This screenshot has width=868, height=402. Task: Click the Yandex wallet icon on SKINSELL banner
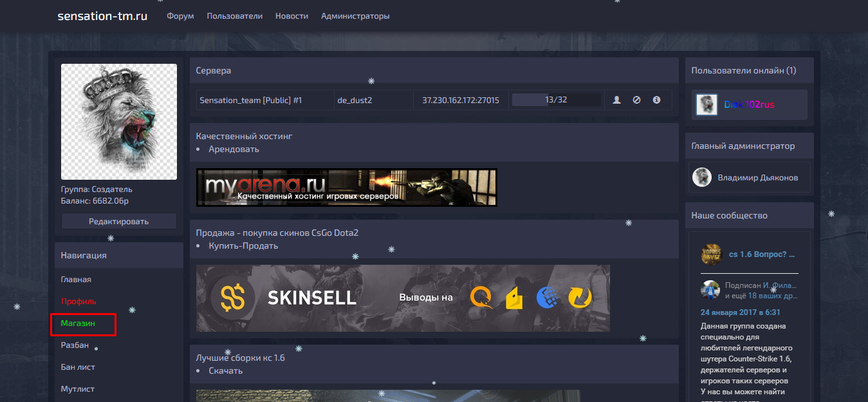click(514, 297)
